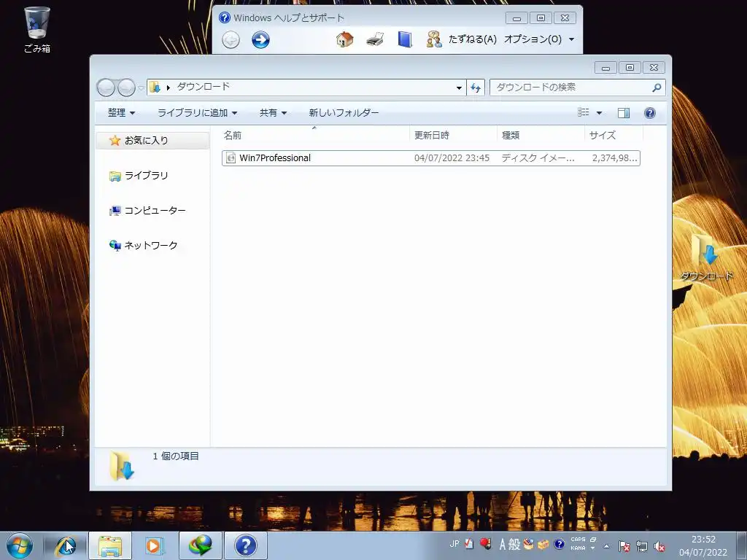Select ダウンロード in the address bar
Screen dimensions: 747x560
[204, 87]
